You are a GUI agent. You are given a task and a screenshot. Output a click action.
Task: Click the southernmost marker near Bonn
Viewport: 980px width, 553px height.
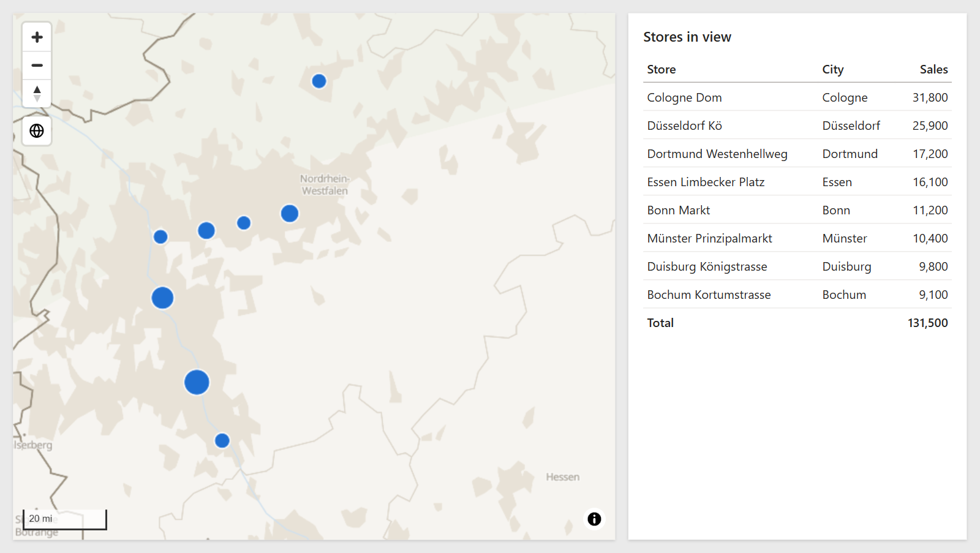click(222, 440)
